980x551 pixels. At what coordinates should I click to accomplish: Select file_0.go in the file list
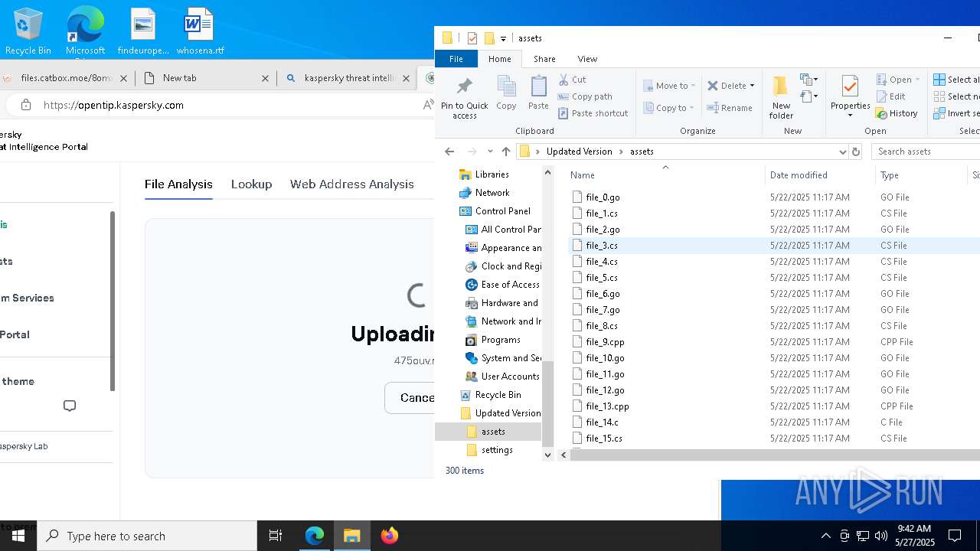(603, 197)
